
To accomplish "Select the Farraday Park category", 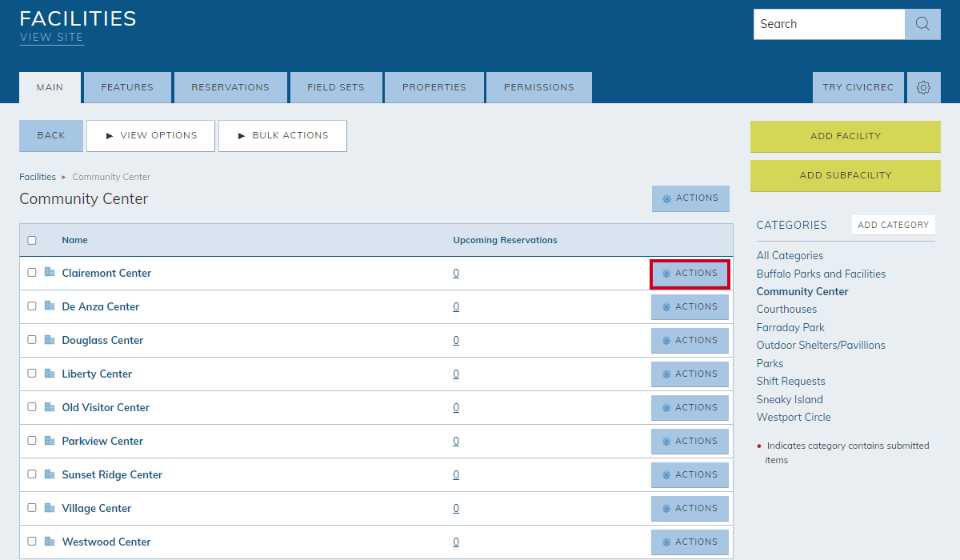I will pyautogui.click(x=790, y=327).
